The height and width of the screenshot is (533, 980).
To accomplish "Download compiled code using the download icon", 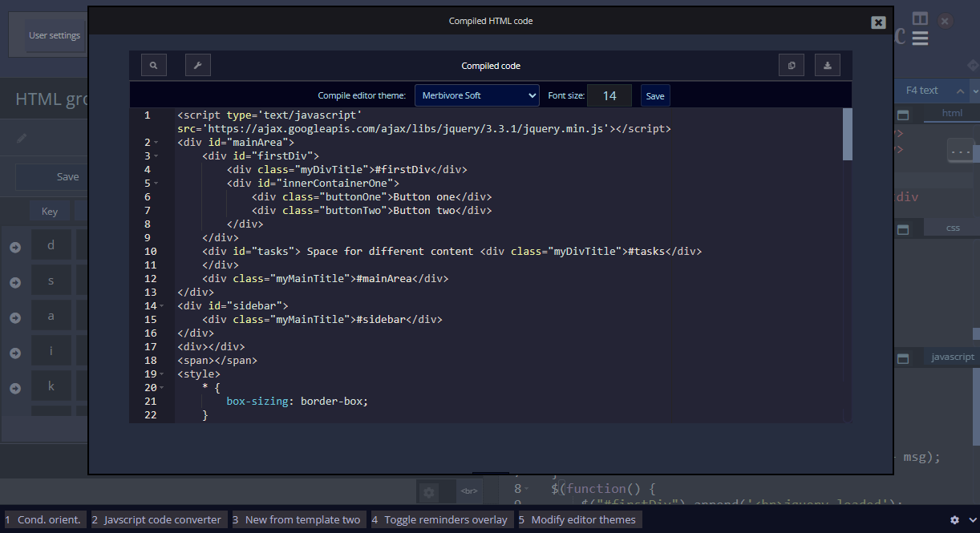I will pyautogui.click(x=828, y=66).
